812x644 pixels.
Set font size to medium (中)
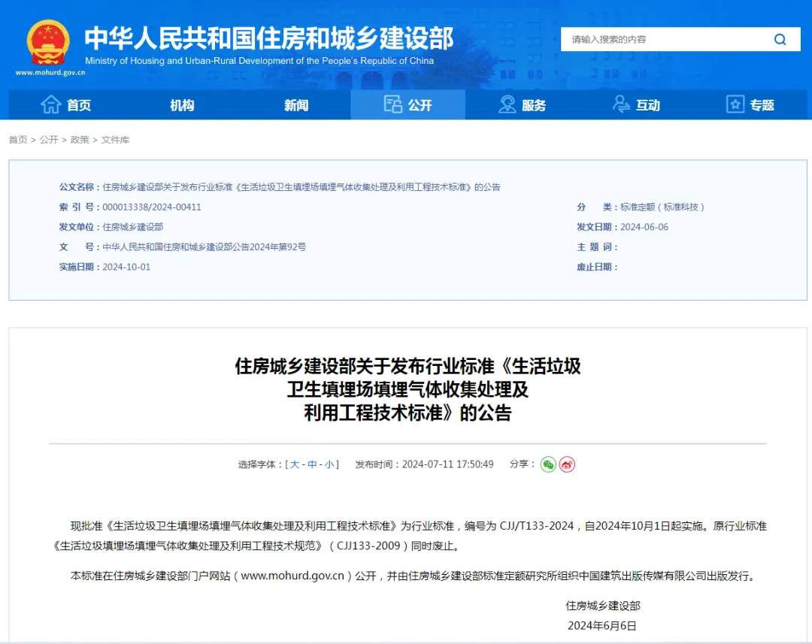coord(312,464)
